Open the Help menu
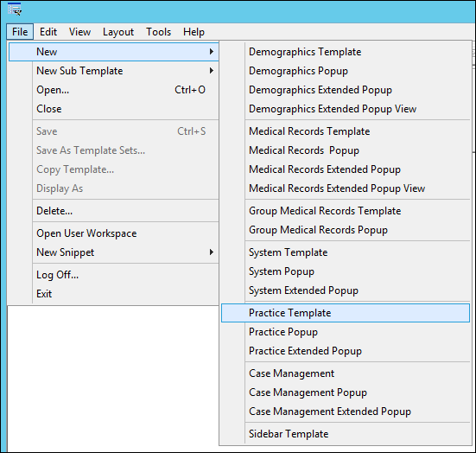 (x=194, y=32)
